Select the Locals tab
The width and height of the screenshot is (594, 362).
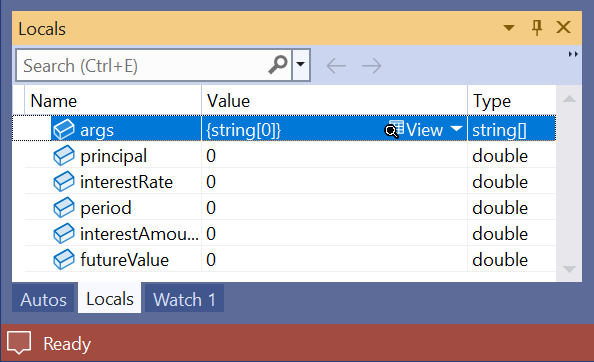pos(109,298)
